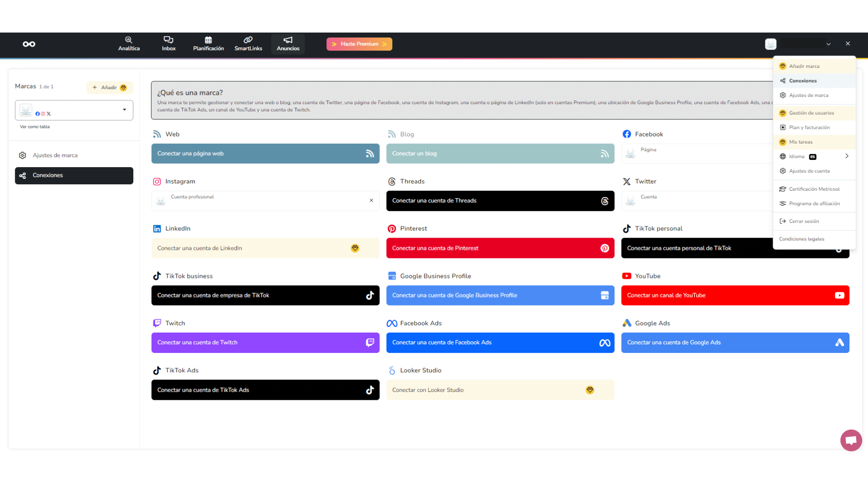Click Conectar una cuenta de Facebook Ads
The image size is (868, 488).
[x=500, y=343]
